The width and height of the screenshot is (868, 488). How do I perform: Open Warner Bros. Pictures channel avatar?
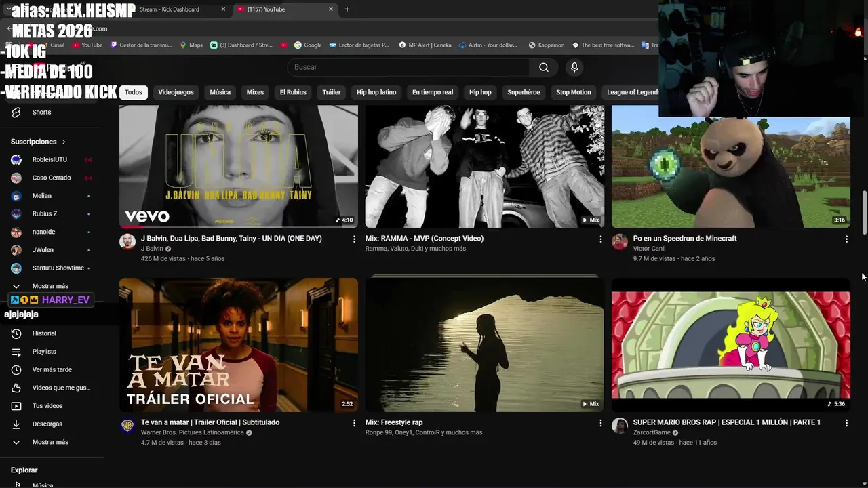127,426
